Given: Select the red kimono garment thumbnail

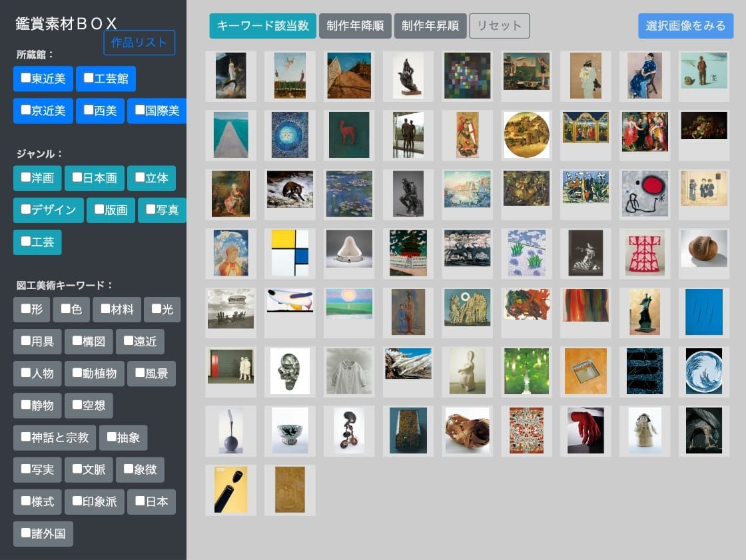Looking at the screenshot, I should pos(645,253).
